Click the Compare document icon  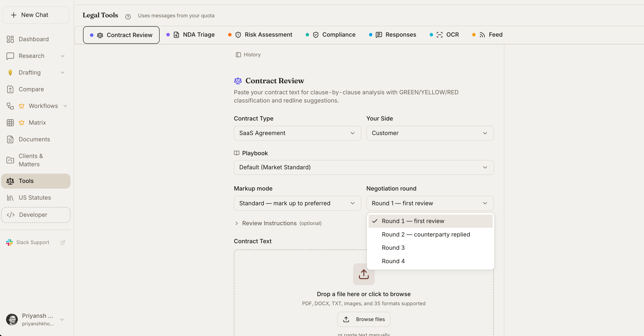10,89
